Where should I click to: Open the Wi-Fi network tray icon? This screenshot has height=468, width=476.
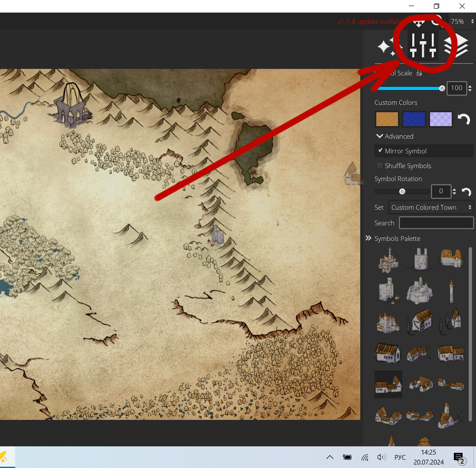(x=365, y=457)
